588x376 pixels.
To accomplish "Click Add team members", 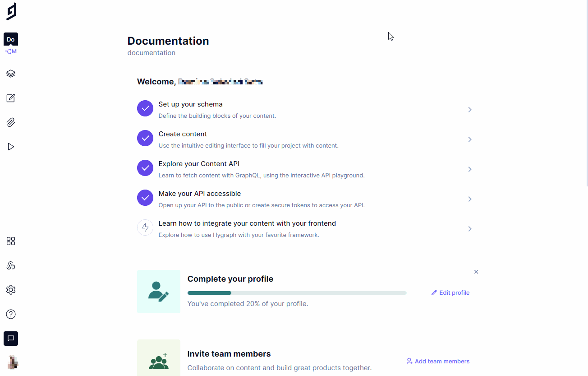I will tap(437, 361).
